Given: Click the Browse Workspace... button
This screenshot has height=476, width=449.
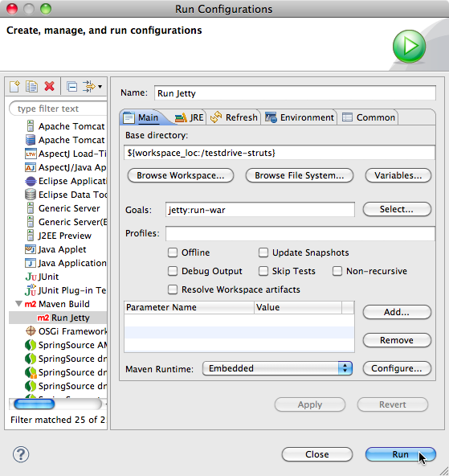Looking at the screenshot, I should 181,175.
